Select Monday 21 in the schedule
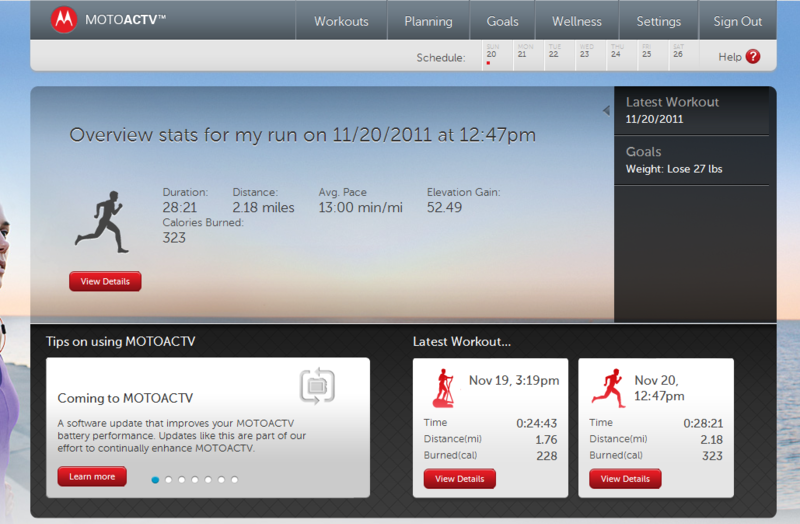This screenshot has width=800, height=524. 528,55
